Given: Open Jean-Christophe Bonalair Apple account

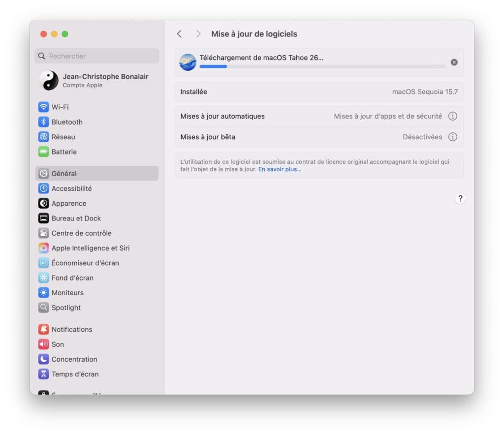Looking at the screenshot, I should pyautogui.click(x=97, y=80).
